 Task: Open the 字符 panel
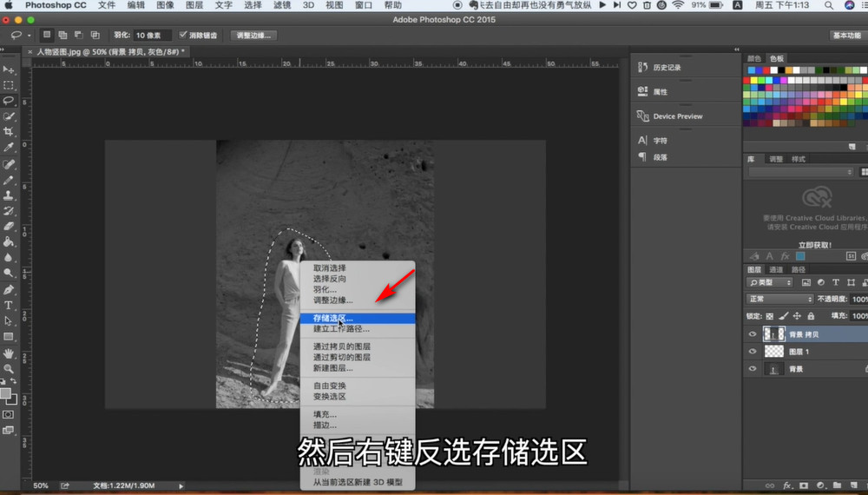click(660, 141)
